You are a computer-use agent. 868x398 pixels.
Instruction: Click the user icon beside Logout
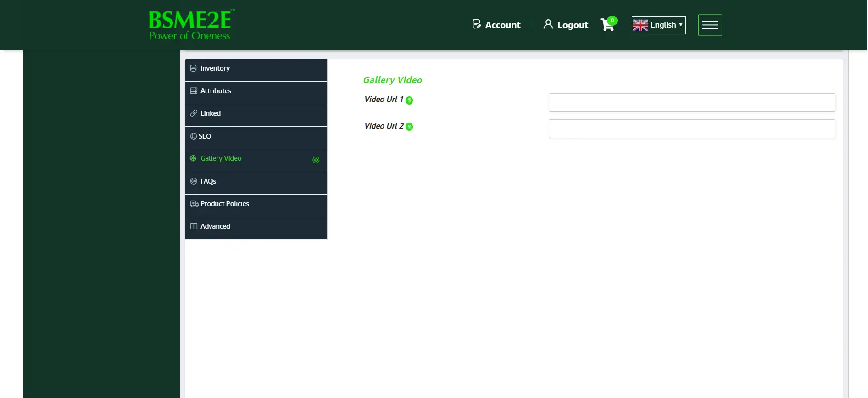(548, 24)
